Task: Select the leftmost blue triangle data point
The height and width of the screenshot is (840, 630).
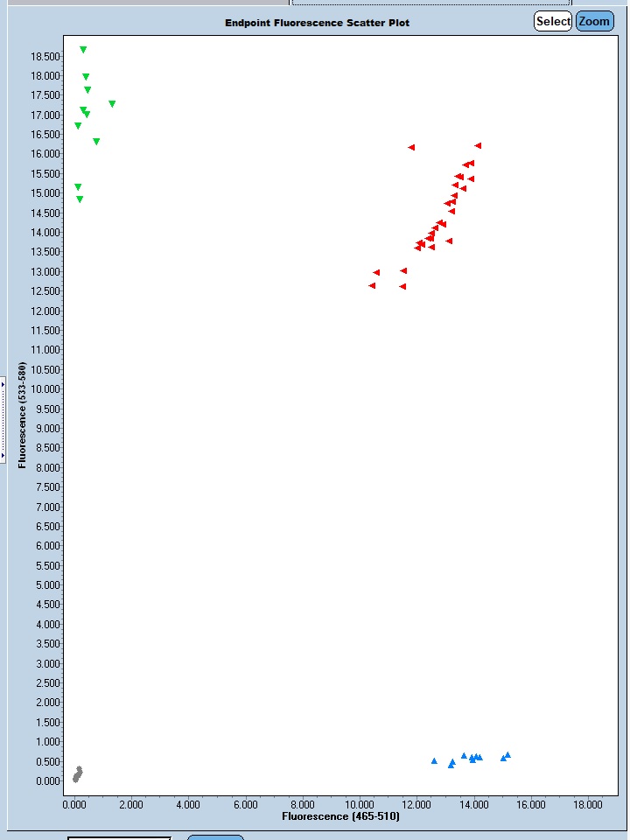Action: (434, 760)
